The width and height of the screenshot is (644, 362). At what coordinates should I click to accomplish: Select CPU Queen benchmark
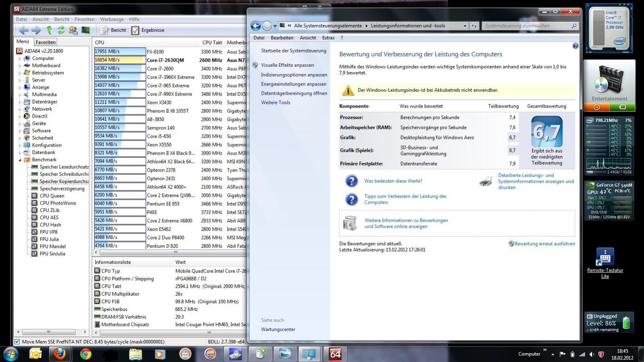(52, 196)
